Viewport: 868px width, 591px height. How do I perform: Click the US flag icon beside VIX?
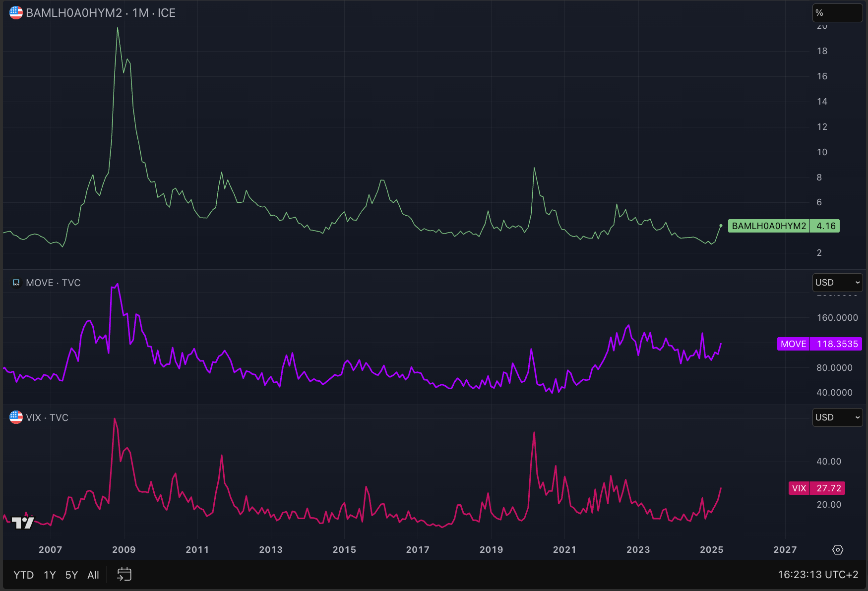pos(16,417)
